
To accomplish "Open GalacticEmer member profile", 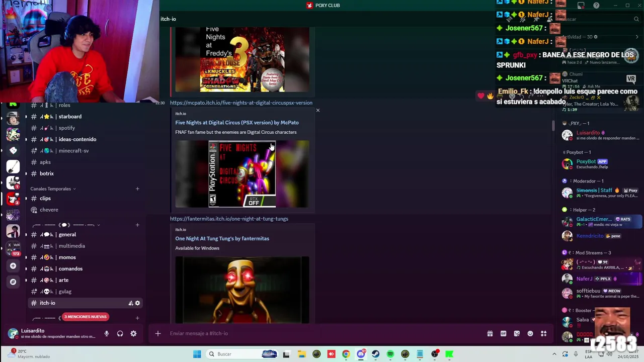I will point(601,222).
